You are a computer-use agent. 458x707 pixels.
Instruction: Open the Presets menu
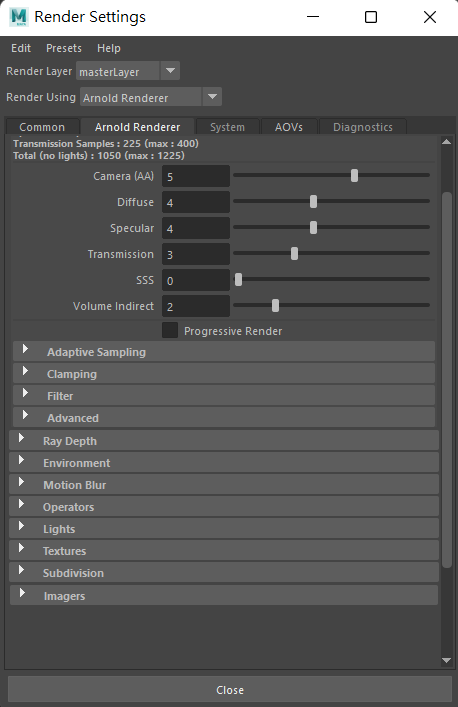point(64,48)
